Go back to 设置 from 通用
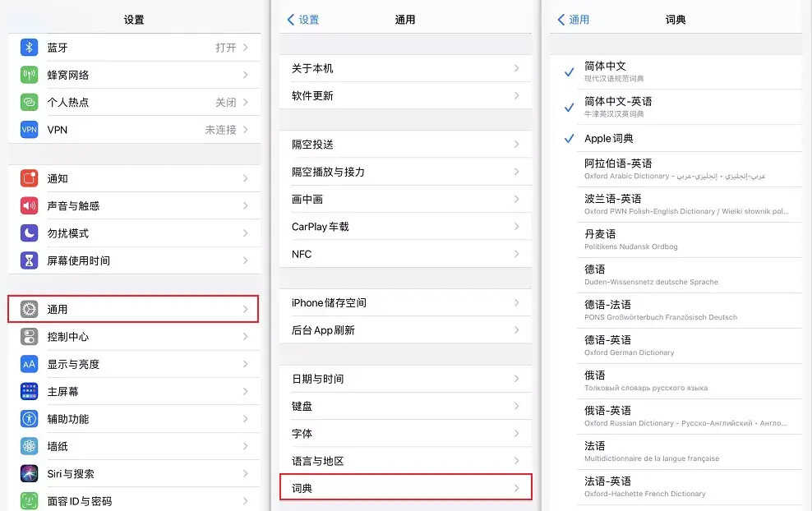The image size is (812, 511). 302,20
